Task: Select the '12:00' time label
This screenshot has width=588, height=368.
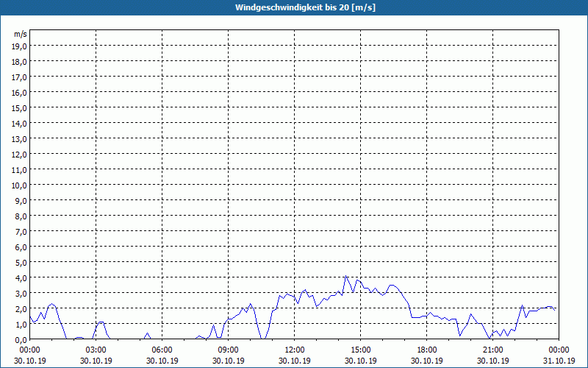Action: tap(295, 350)
